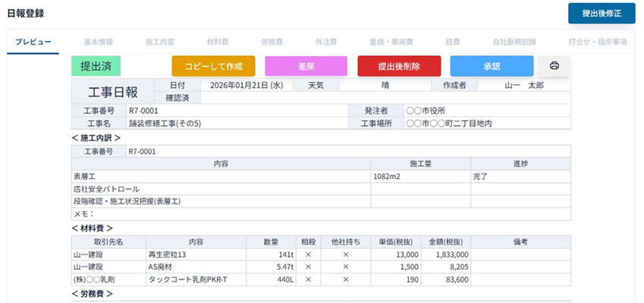Open the 打合せ・指示事項 tab
This screenshot has height=303, width=644.
tap(598, 42)
